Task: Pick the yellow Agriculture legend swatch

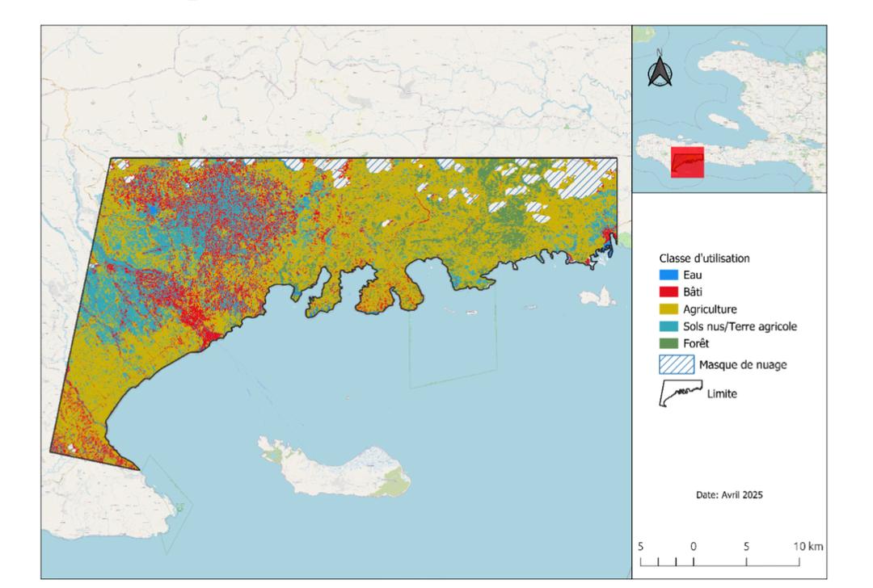Action: coord(669,309)
